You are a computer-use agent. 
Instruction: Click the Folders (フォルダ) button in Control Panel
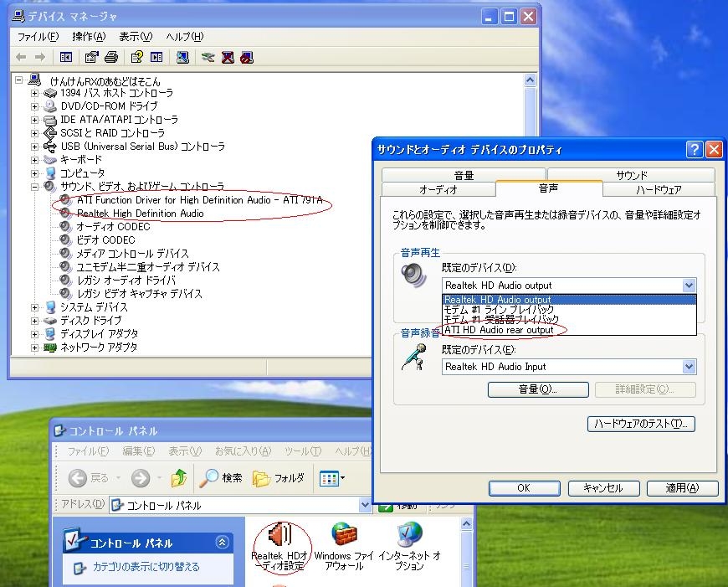tap(279, 478)
